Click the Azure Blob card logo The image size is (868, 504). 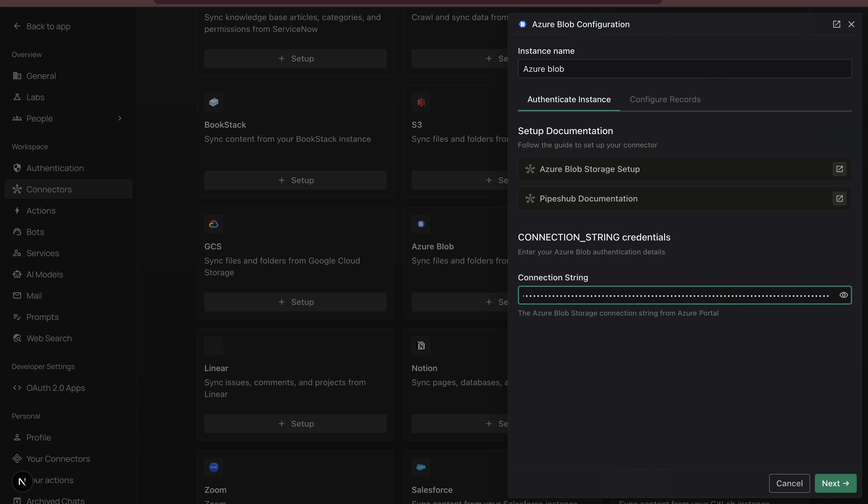420,224
